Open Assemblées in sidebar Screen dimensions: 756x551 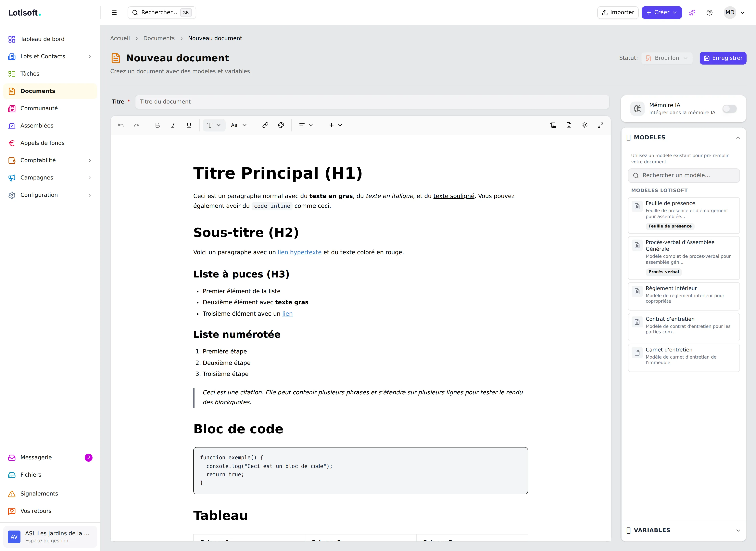pos(50,126)
